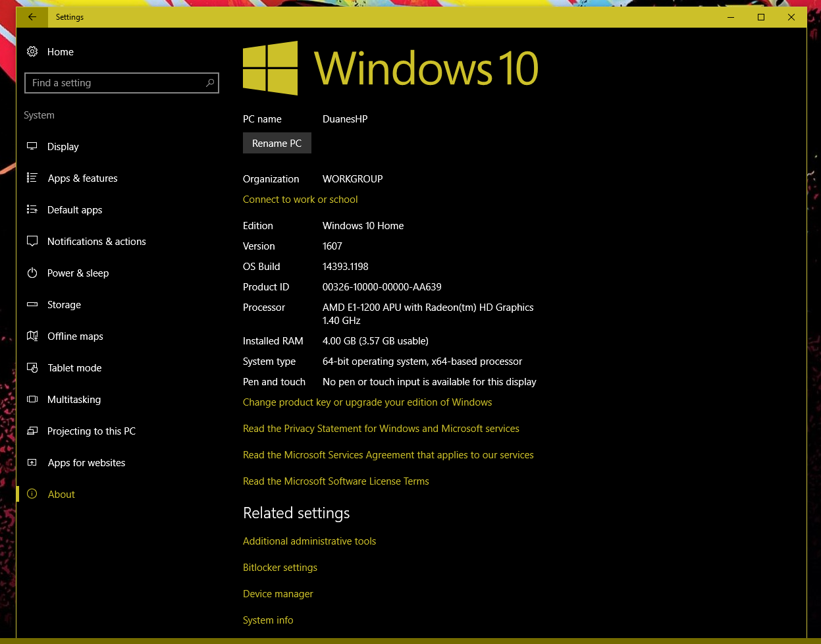Click the Storage drive icon
Screen dimensions: 821x644
click(x=32, y=304)
